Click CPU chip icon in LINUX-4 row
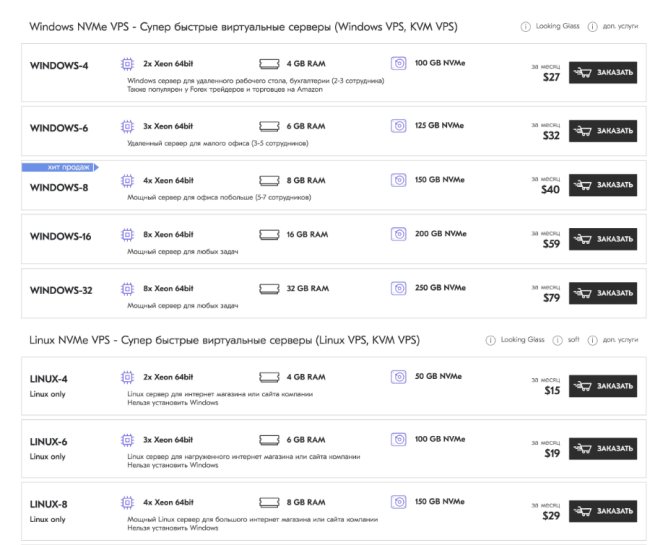650x545 pixels. pos(127,377)
